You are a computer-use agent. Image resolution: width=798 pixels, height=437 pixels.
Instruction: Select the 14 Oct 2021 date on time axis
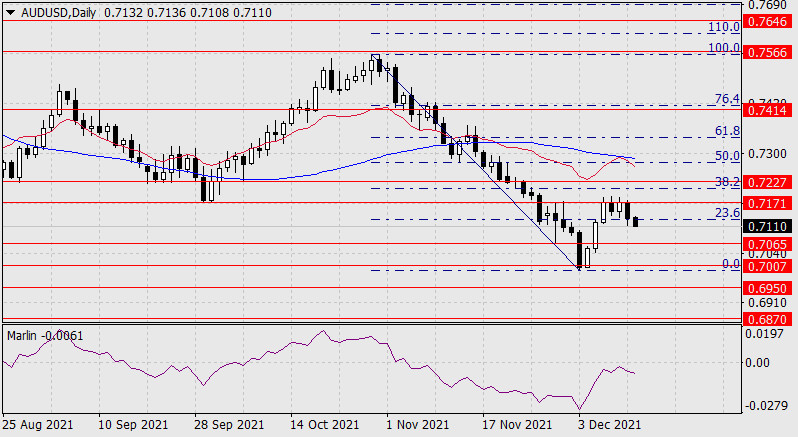pyautogui.click(x=325, y=425)
